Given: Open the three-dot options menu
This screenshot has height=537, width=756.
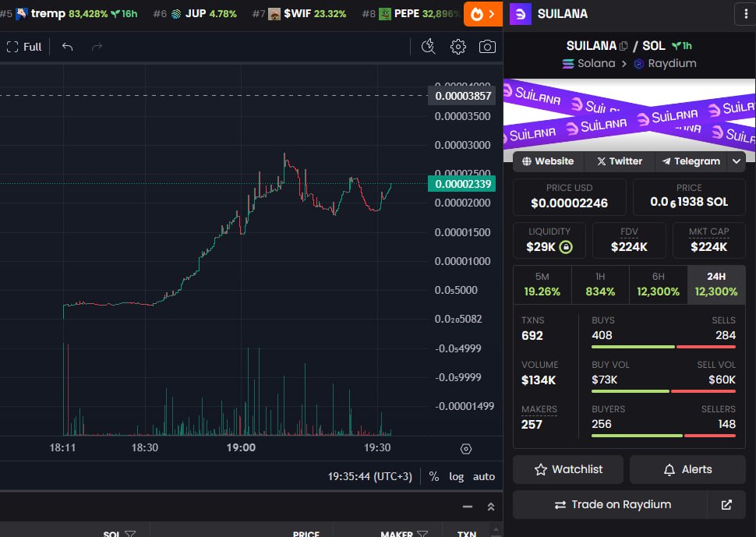Looking at the screenshot, I should [745, 14].
